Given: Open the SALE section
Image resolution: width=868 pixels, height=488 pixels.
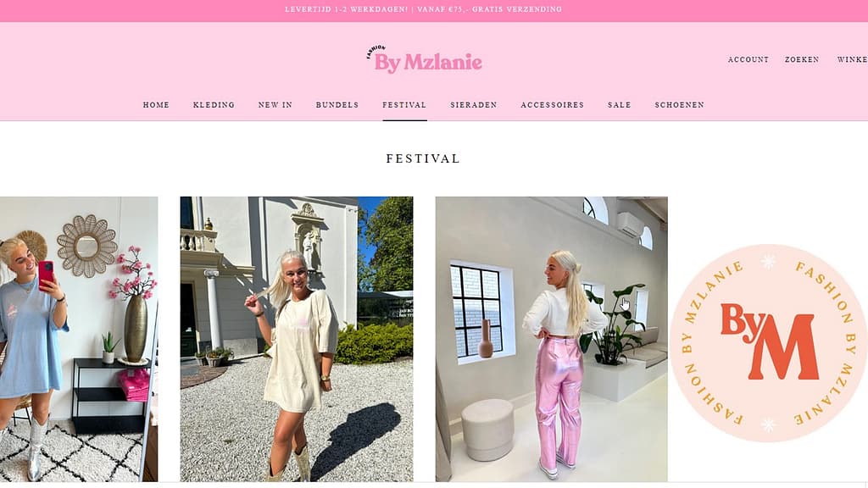Looking at the screenshot, I should (620, 104).
